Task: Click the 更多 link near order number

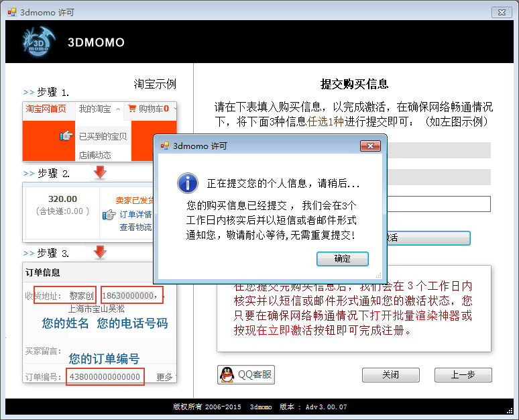Action: click(164, 377)
